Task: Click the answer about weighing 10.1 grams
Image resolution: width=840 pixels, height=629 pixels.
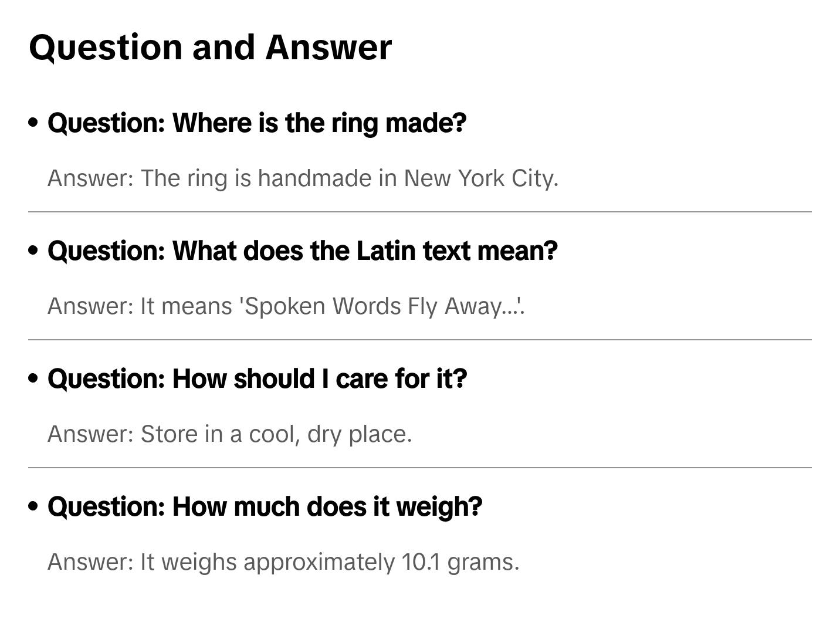Action: click(283, 562)
